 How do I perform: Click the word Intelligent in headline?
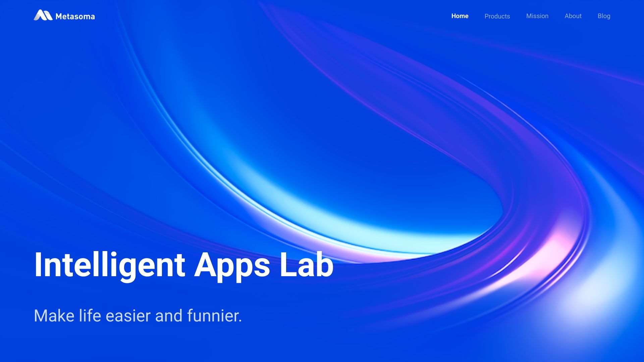pos(110,265)
